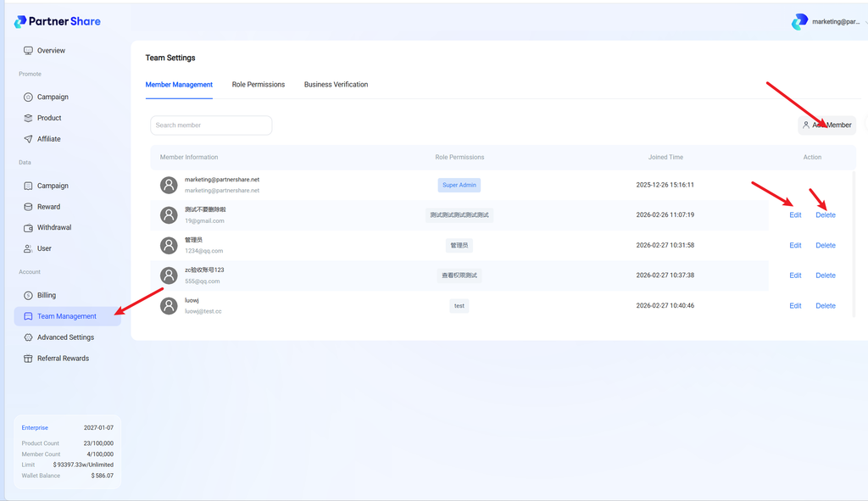Click the test role badge
This screenshot has height=501, width=868.
(459, 305)
